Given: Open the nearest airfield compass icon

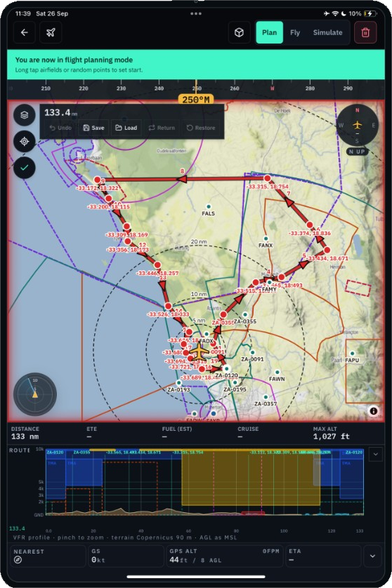Looking at the screenshot, I should coord(18,560).
